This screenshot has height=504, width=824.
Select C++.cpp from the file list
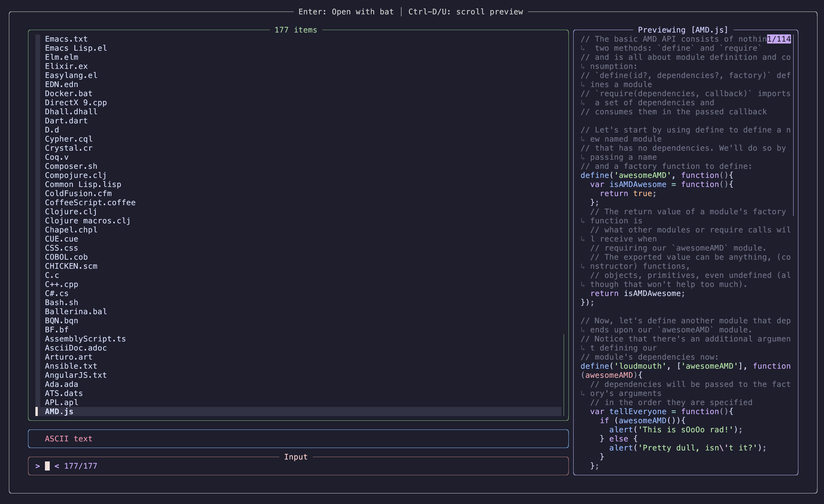click(61, 284)
